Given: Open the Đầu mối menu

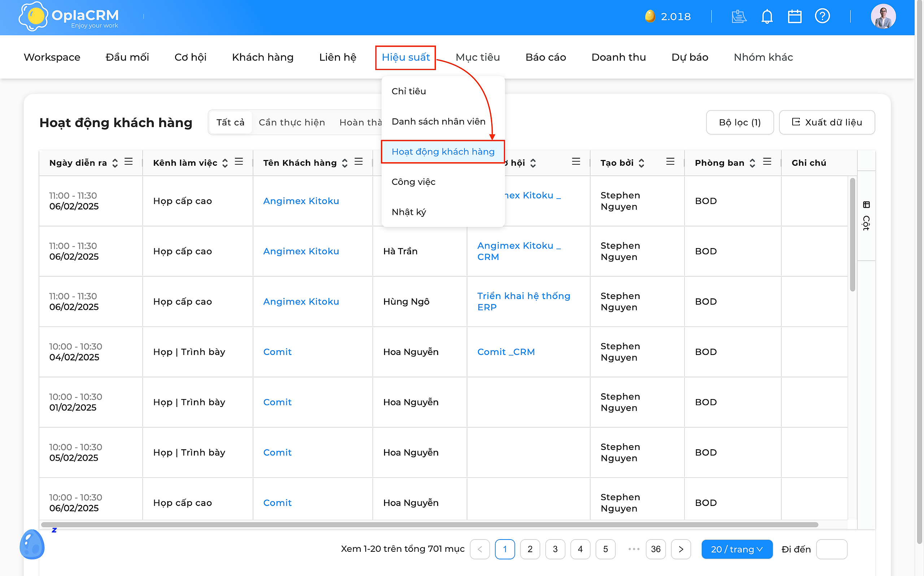Looking at the screenshot, I should (x=127, y=57).
